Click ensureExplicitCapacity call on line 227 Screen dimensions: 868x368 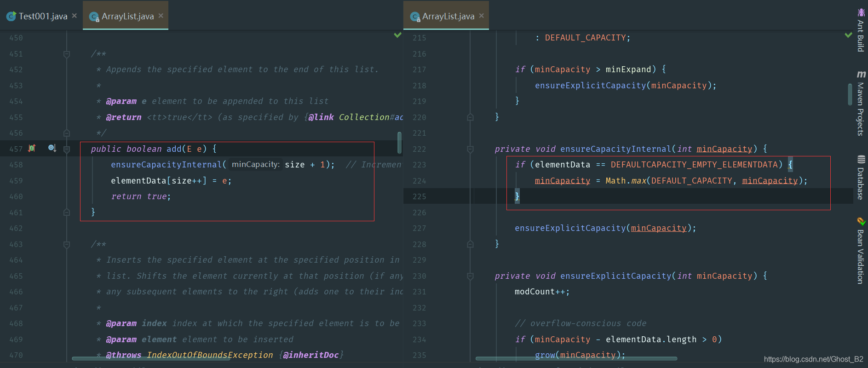click(570, 228)
